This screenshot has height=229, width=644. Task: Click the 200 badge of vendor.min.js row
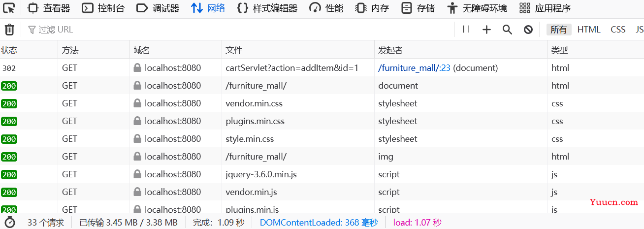[x=9, y=192]
